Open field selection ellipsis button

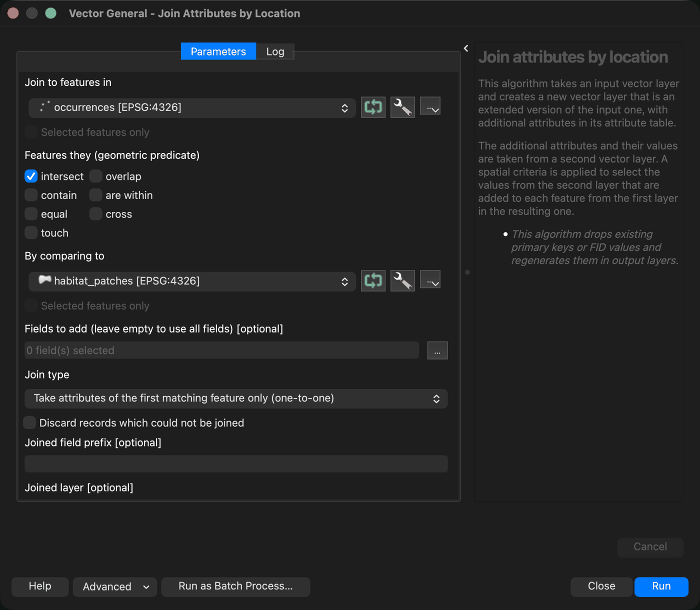click(437, 350)
